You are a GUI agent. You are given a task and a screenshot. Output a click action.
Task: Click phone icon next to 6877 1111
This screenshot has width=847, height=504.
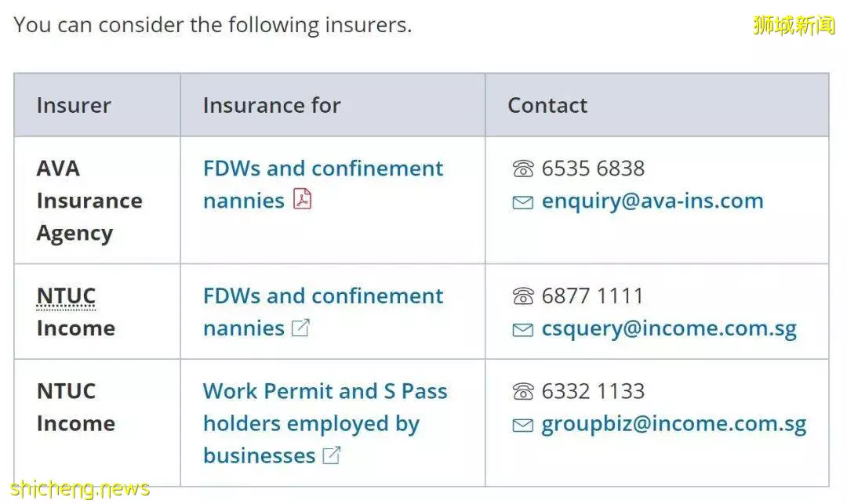[523, 296]
